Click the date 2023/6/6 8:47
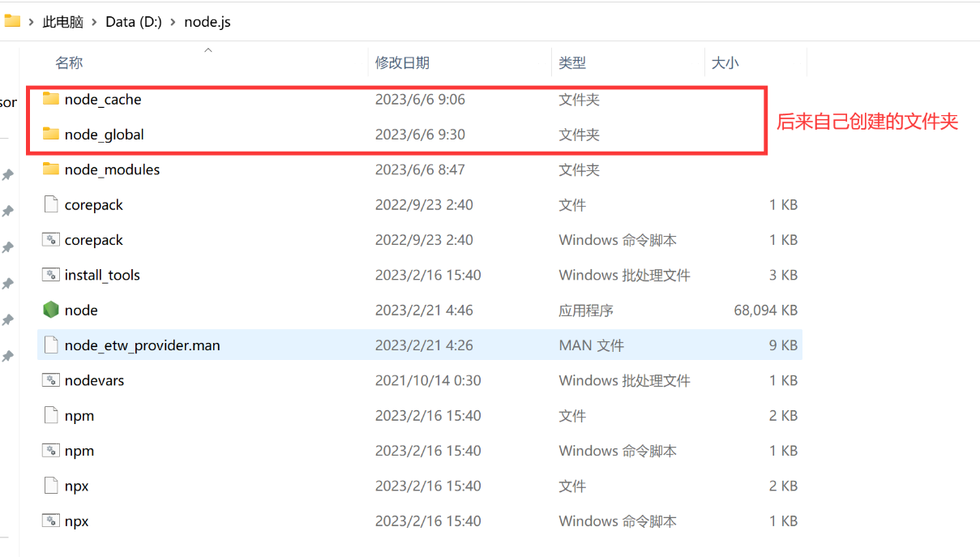 420,169
